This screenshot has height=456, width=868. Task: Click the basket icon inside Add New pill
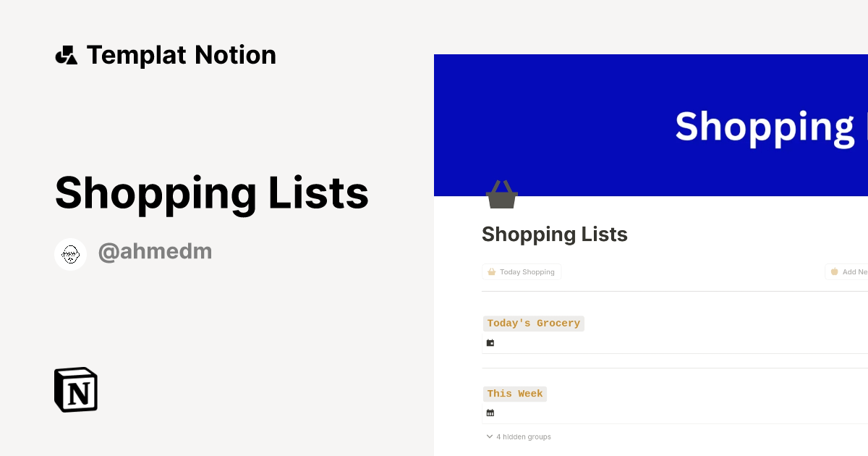(834, 271)
